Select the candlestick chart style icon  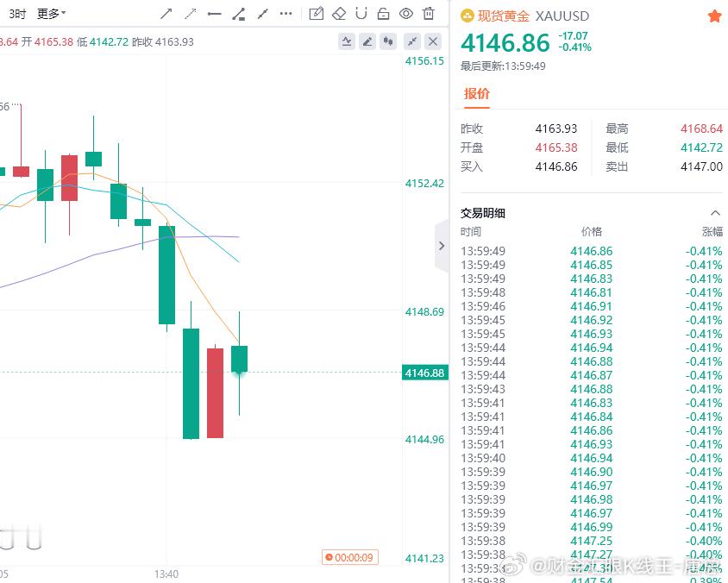(388, 41)
